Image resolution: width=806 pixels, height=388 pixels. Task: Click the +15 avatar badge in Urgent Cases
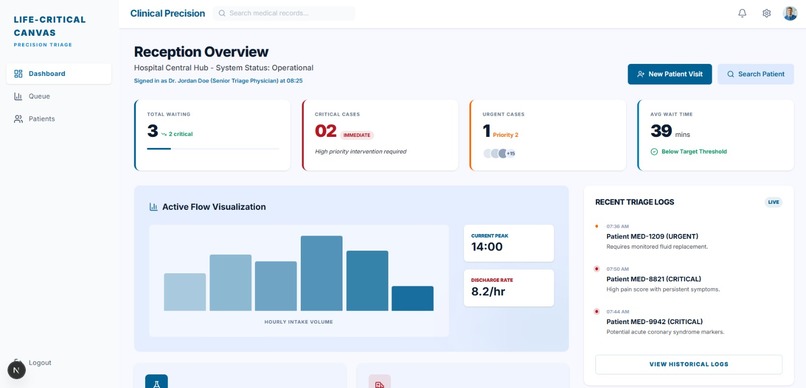[511, 153]
